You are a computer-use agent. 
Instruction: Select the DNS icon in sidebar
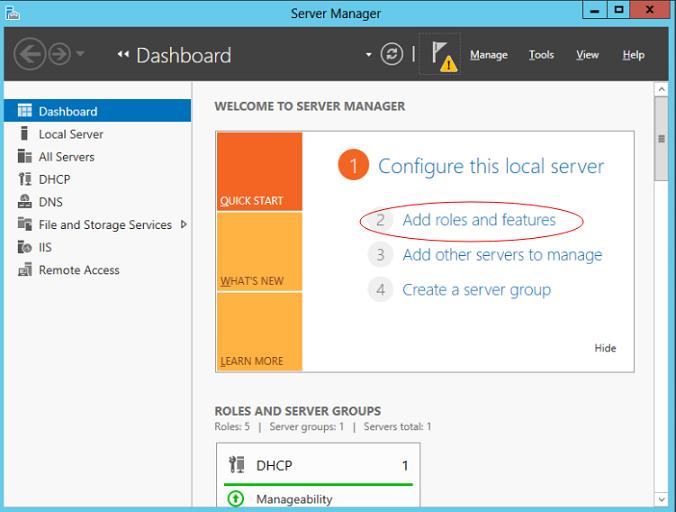click(x=25, y=202)
